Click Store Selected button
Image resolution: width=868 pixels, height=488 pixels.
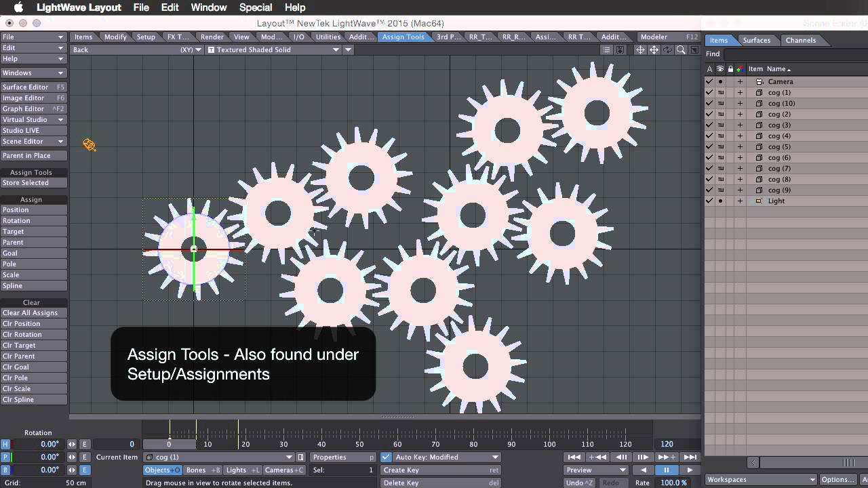(33, 182)
